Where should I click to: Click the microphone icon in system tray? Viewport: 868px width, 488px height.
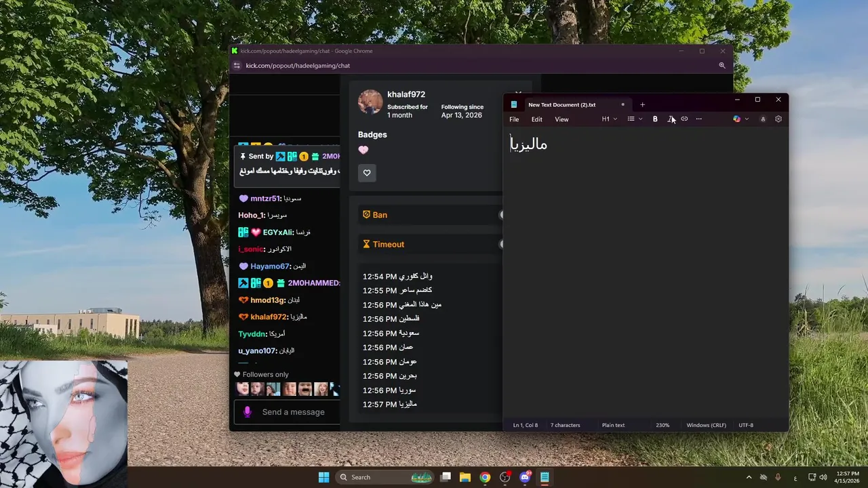[778, 477]
